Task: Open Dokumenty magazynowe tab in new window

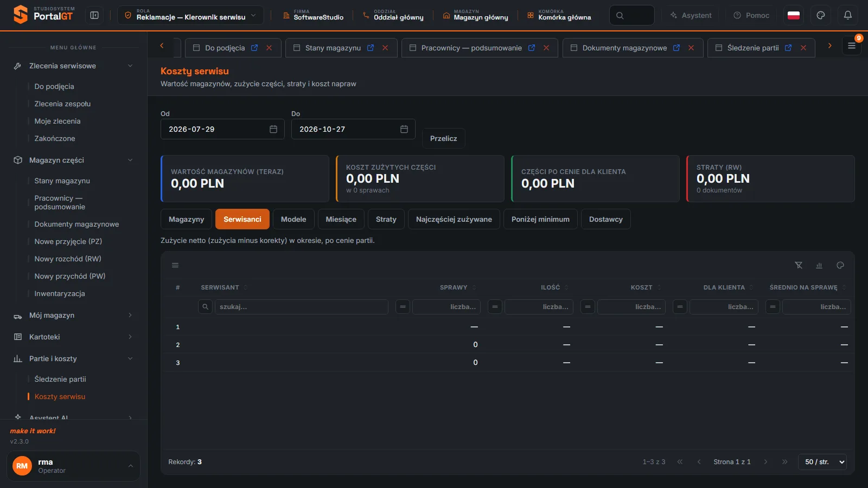Action: (676, 48)
